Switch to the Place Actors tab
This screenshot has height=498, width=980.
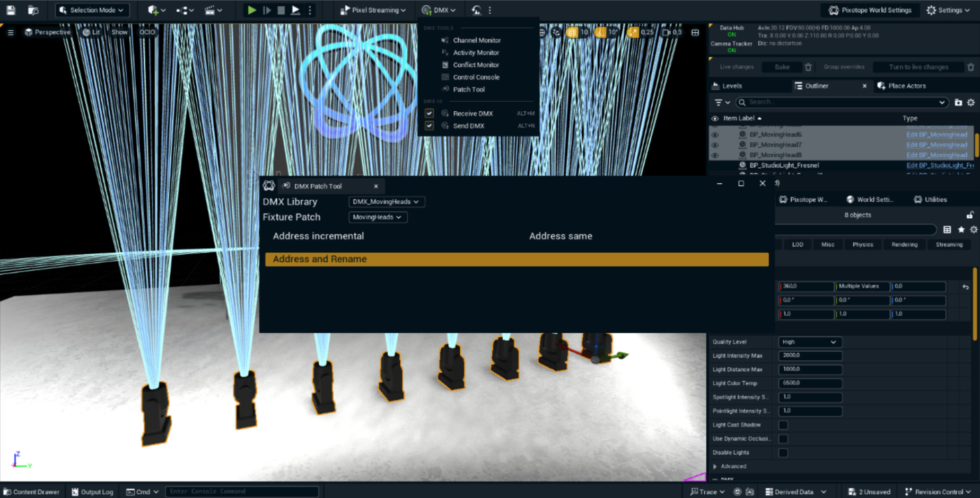[902, 86]
